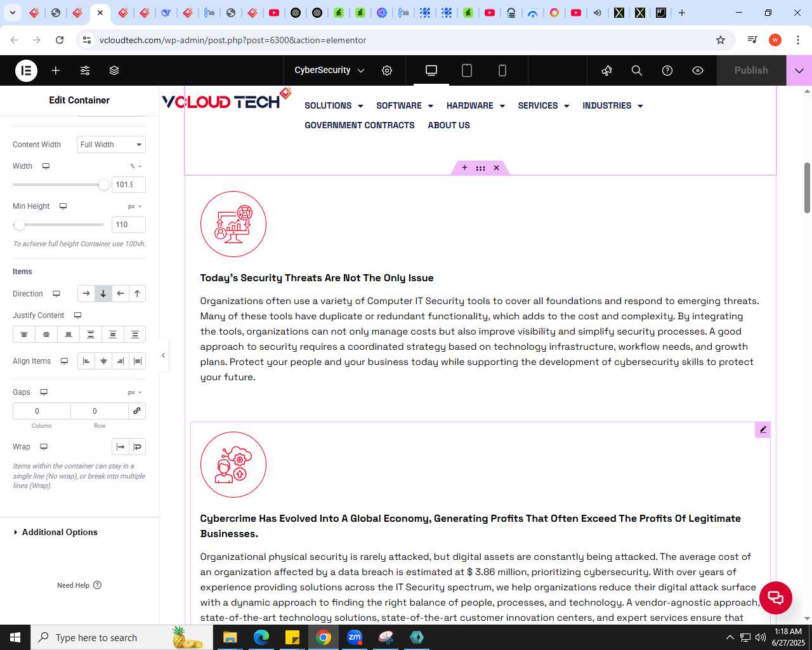Viewport: 812px width, 650px height.
Task: Open the Publish options arrow
Action: coord(799,70)
